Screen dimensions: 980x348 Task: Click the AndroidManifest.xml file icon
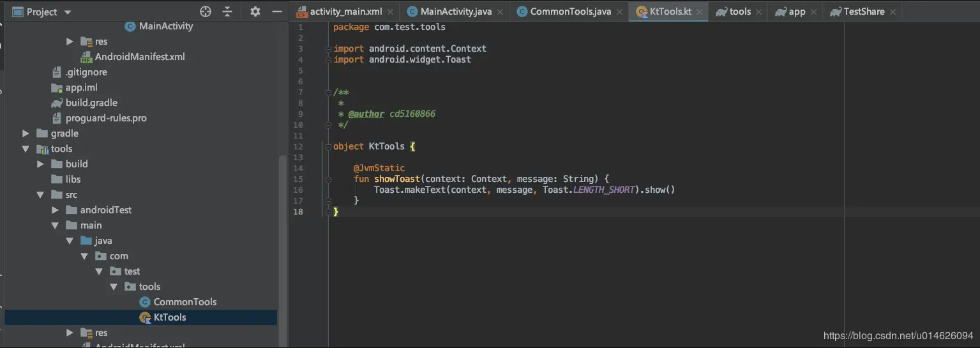[86, 57]
